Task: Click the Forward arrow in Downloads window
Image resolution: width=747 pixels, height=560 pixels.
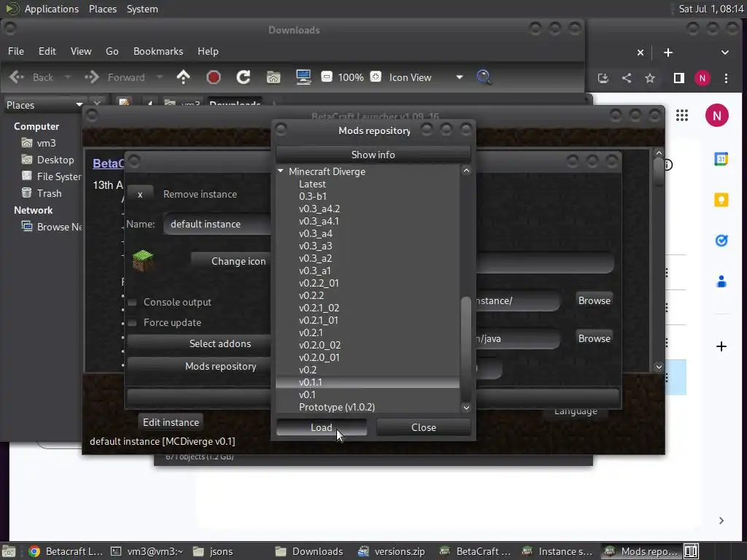Action: [x=91, y=77]
